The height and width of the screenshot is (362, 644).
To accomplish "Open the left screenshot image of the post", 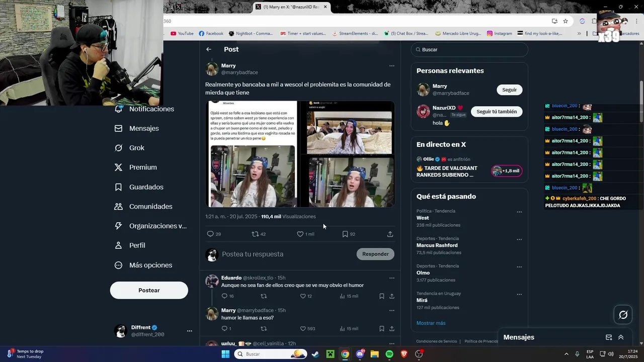I will [252, 154].
